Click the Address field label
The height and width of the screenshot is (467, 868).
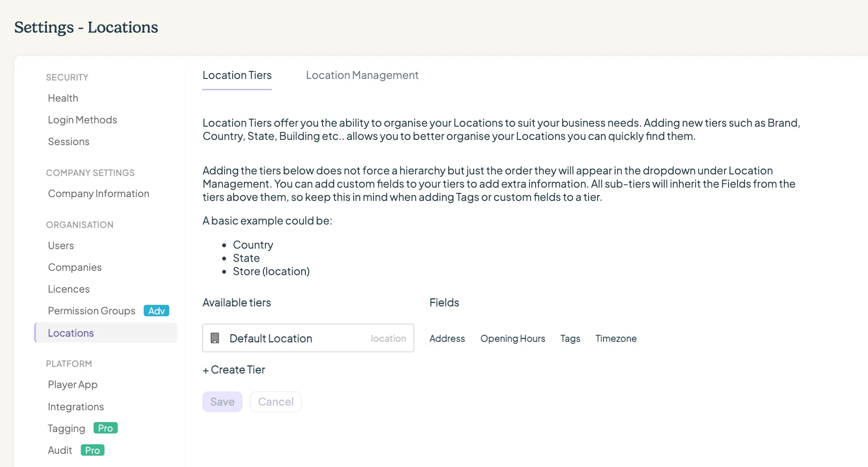click(447, 338)
